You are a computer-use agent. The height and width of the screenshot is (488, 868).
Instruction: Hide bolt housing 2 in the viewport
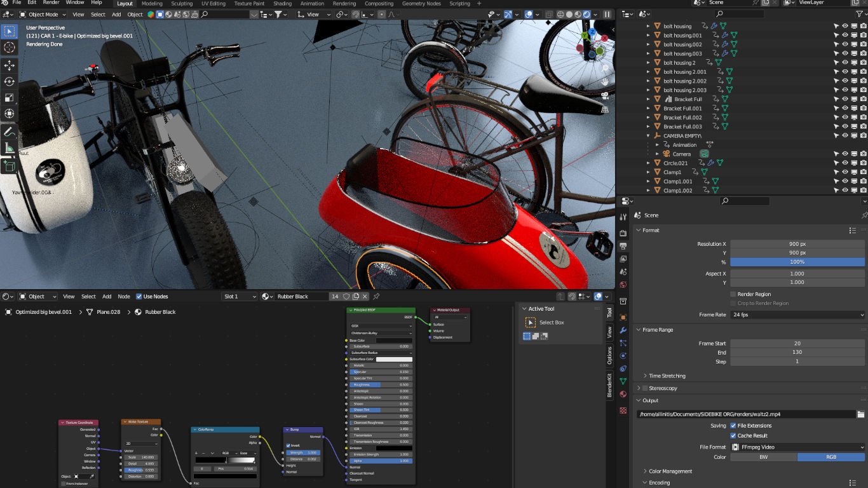(x=844, y=63)
